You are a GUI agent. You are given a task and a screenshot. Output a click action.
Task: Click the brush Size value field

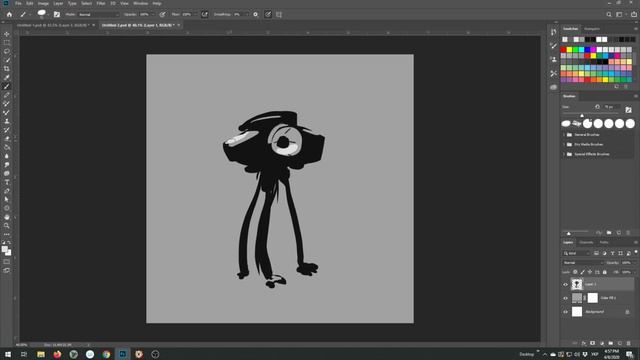coord(612,107)
